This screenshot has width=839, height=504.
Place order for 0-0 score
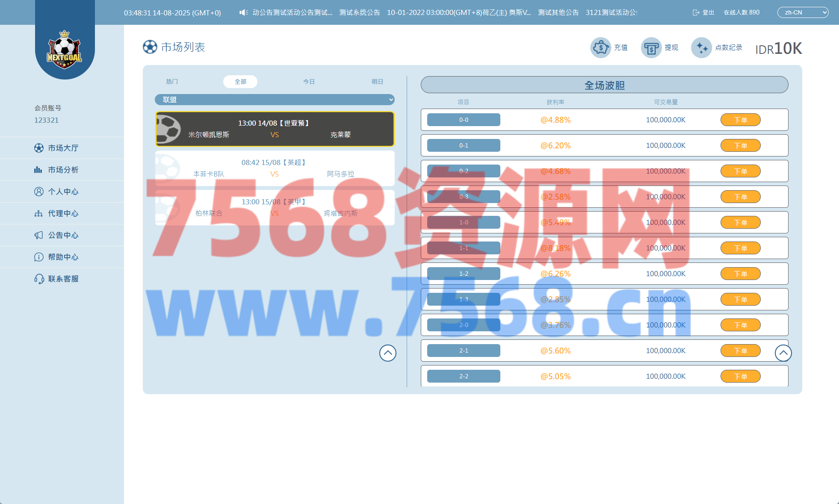pyautogui.click(x=740, y=120)
